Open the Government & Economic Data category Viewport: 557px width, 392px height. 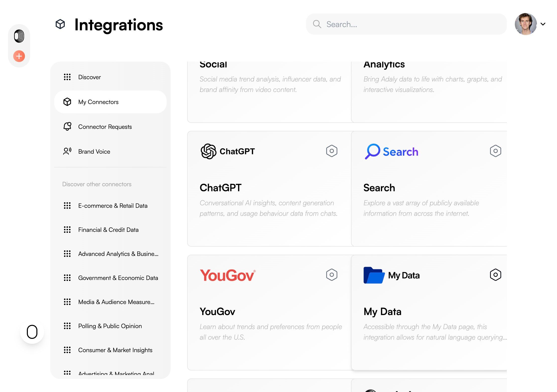118,278
